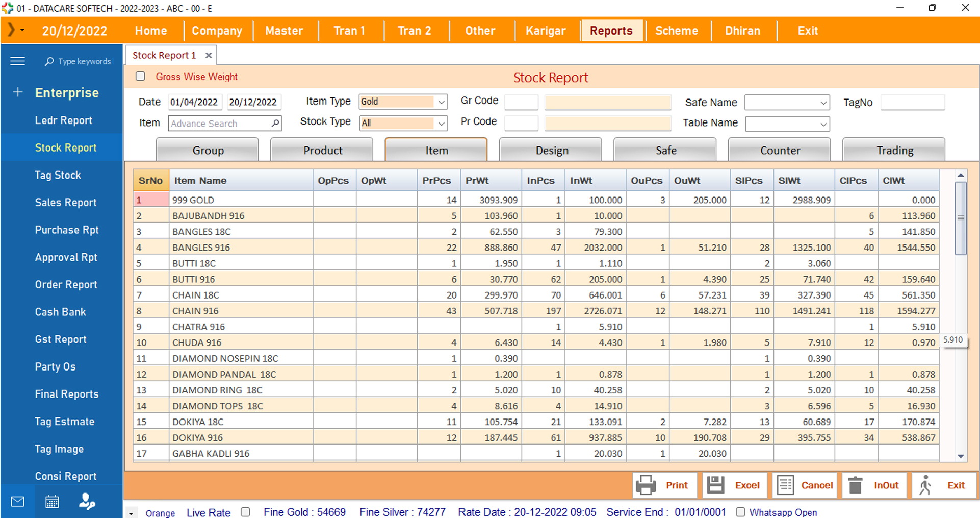Open the hamburger menu in the sidebar
This screenshot has height=518, width=980.
[17, 61]
